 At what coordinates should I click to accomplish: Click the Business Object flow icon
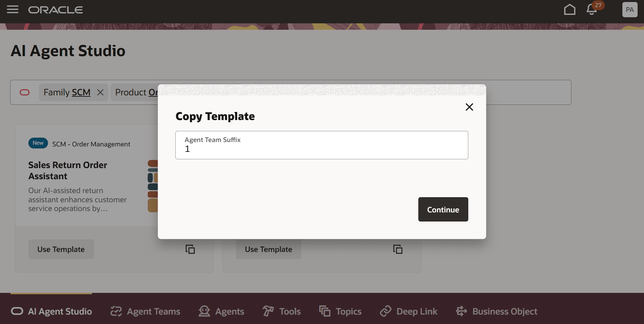(x=462, y=311)
